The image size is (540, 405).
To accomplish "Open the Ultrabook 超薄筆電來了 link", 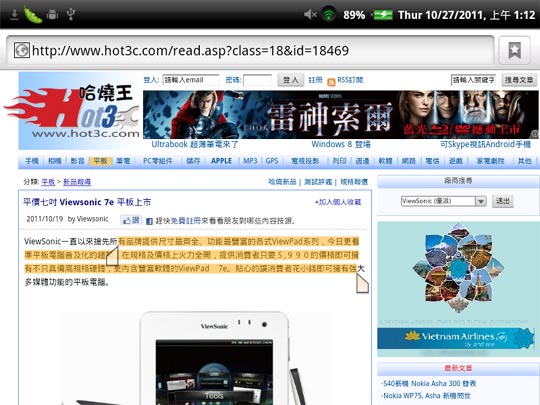I will click(195, 144).
